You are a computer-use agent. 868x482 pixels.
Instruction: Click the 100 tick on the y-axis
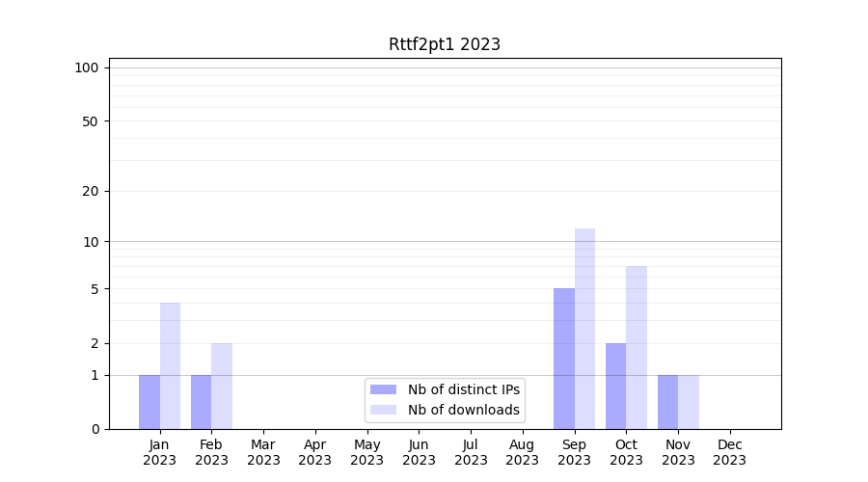pyautogui.click(x=87, y=67)
